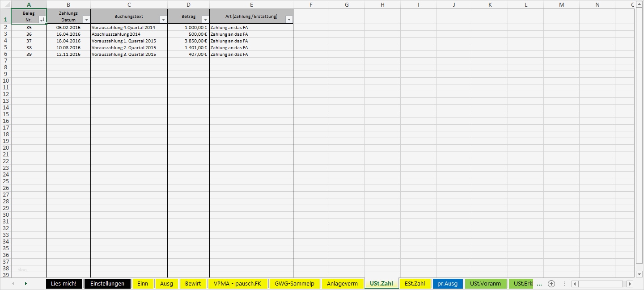
Task: Open the ESt.Zahl sheet tab
Action: click(415, 284)
